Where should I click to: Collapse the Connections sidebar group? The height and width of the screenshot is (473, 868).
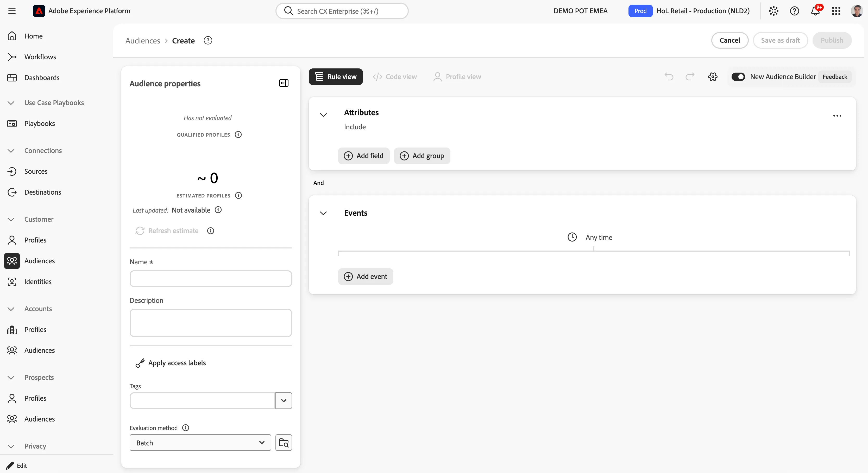pos(11,150)
